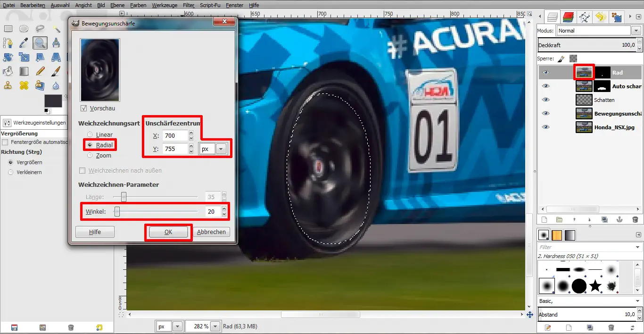Select the Paths pen tool
644x334 pixels.
click(8, 43)
